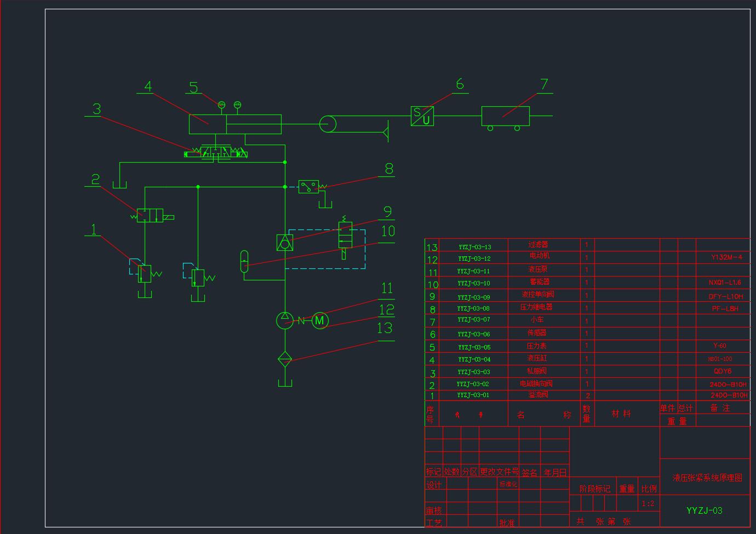Screen dimensions: 756x534
Task: Click the hydraulic cylinder body
Action: click(x=235, y=124)
